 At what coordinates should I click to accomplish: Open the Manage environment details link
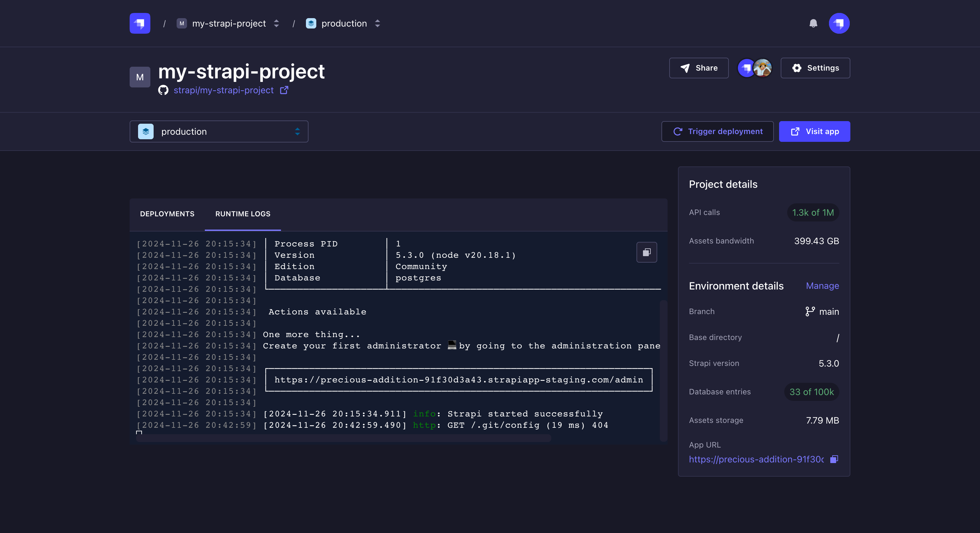point(822,286)
